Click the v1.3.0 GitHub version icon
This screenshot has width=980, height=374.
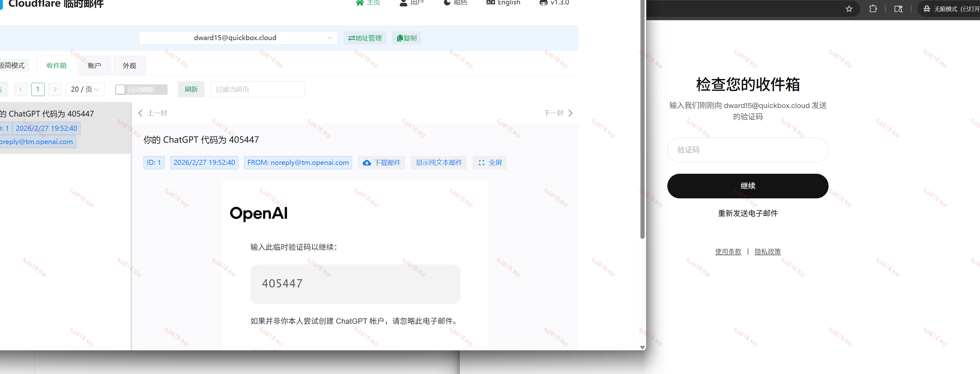554,3
